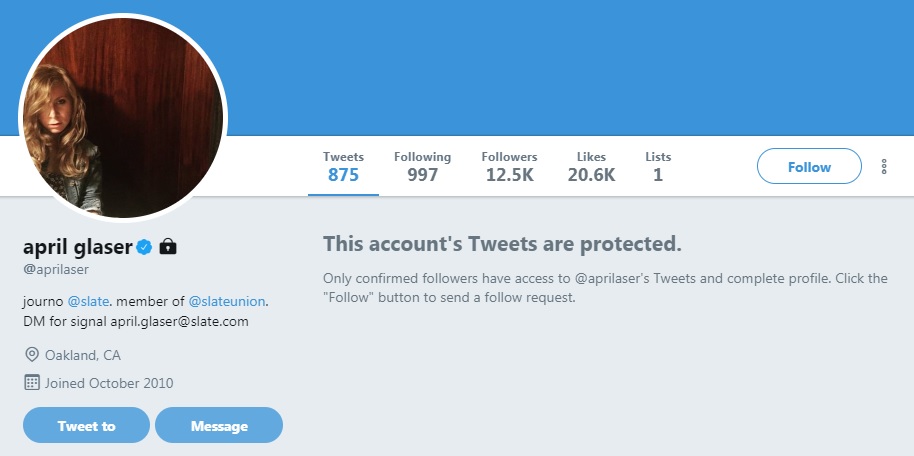
Task: Open the @slateunion mention link
Action: (227, 302)
